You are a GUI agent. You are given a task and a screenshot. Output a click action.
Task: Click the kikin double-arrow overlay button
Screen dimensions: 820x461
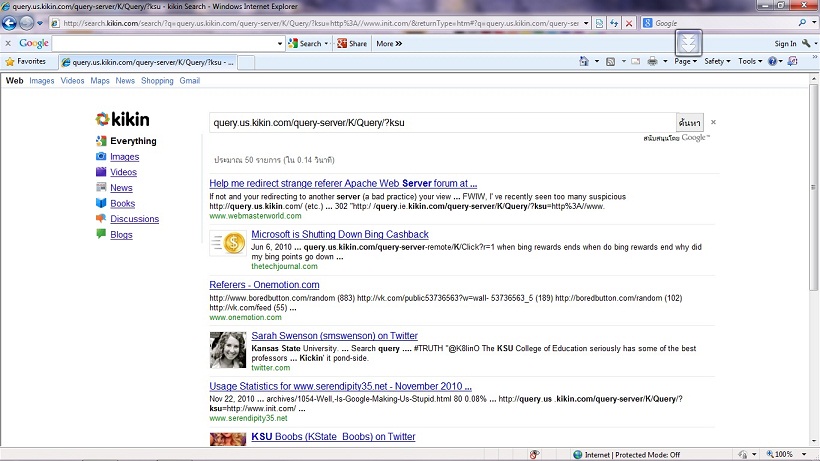[688, 43]
